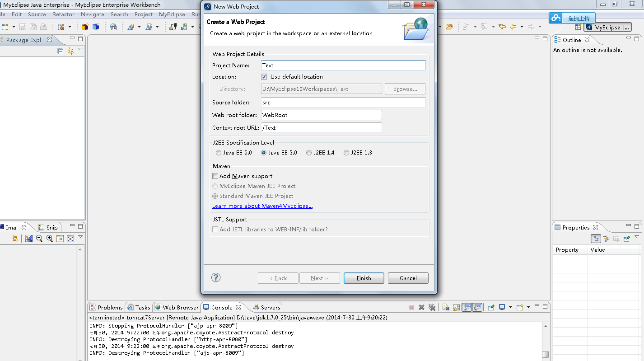Click the 100% actual size icon

(x=60, y=239)
